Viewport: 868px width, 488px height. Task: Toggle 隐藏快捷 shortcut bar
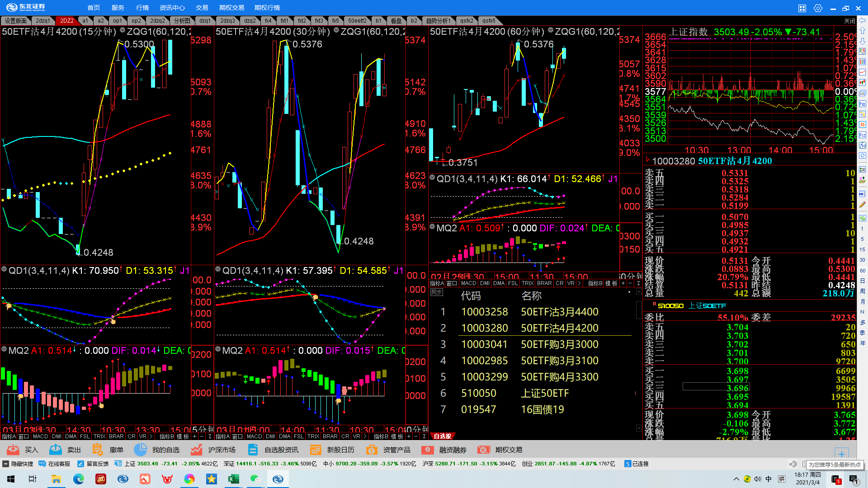pos(5,464)
